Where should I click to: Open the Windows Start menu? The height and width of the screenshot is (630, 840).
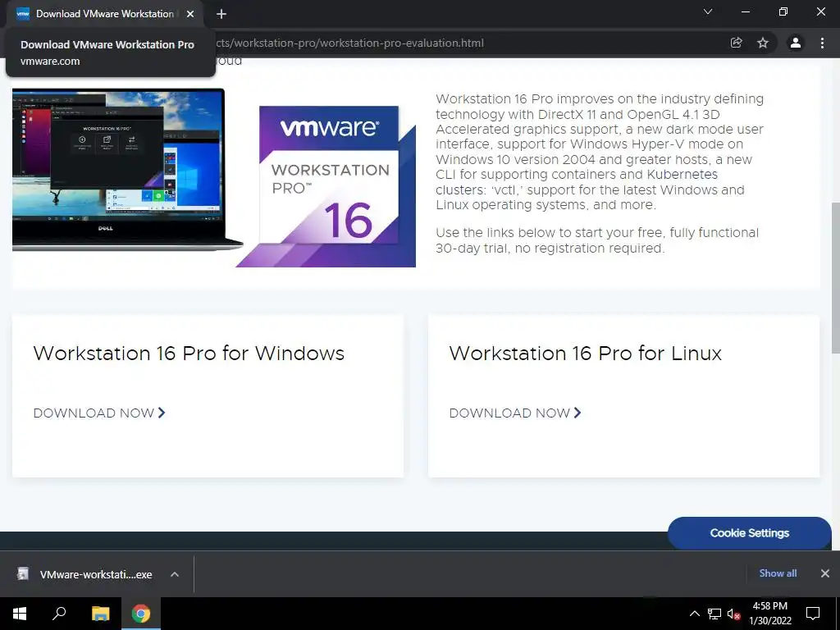pos(20,614)
